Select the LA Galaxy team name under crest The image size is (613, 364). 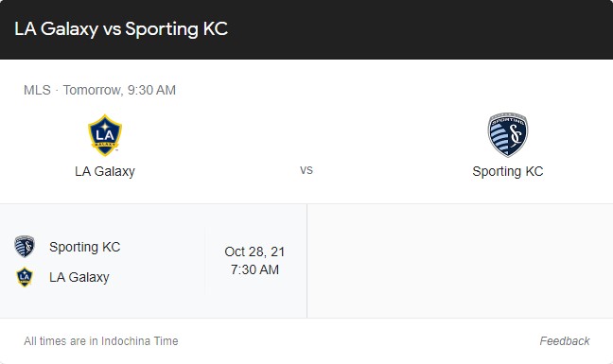(105, 171)
